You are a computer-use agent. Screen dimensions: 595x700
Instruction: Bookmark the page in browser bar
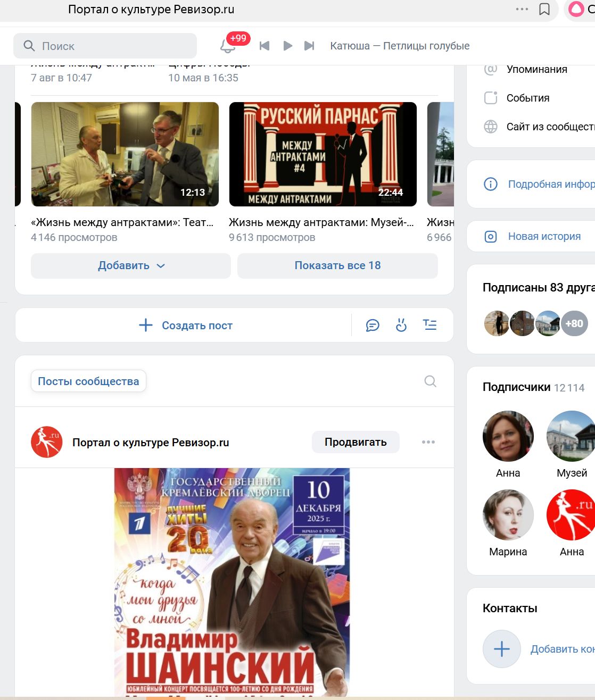pyautogui.click(x=544, y=9)
